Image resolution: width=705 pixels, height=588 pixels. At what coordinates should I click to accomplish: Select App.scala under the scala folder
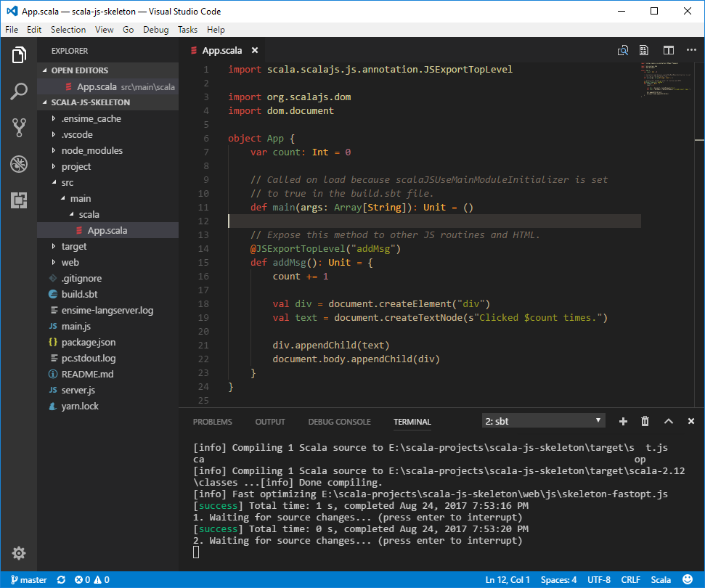point(108,230)
